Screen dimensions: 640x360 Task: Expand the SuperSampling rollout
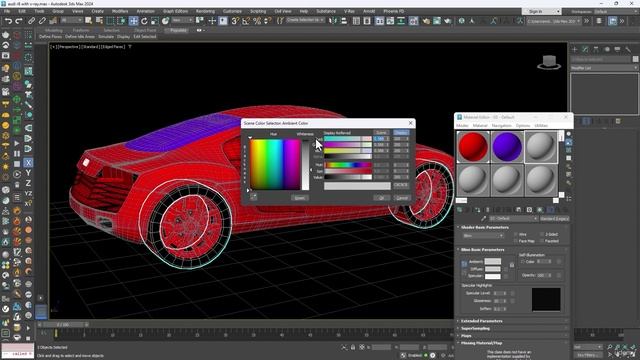(475, 328)
